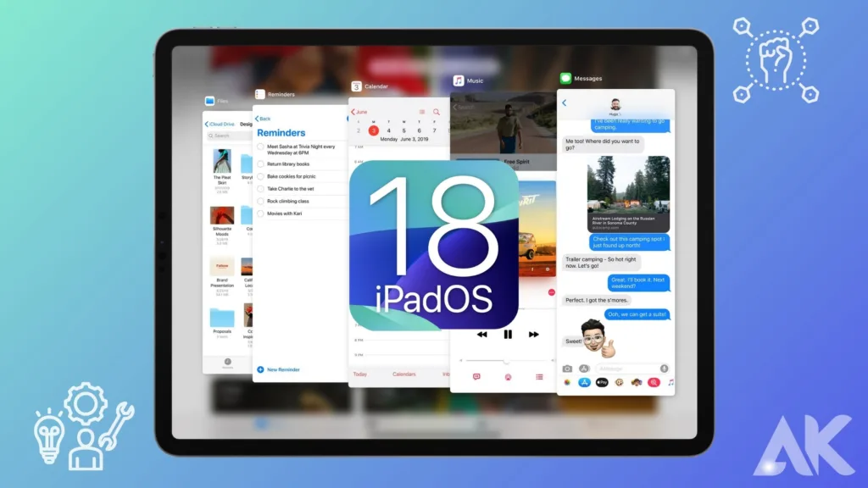Rewind the track in Music player
Viewport: 868px width, 488px height.
(482, 334)
